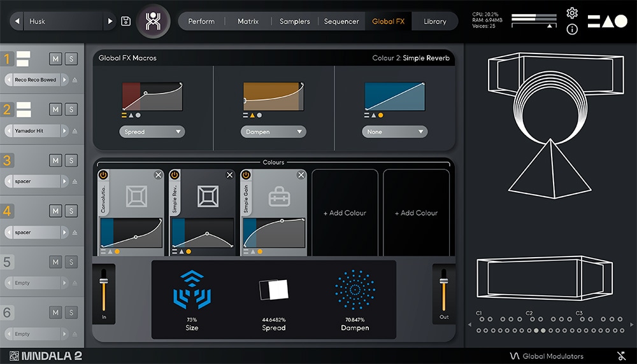Screen dimensions: 637x364
Task: Mute layer 1
Action: (x=55, y=59)
